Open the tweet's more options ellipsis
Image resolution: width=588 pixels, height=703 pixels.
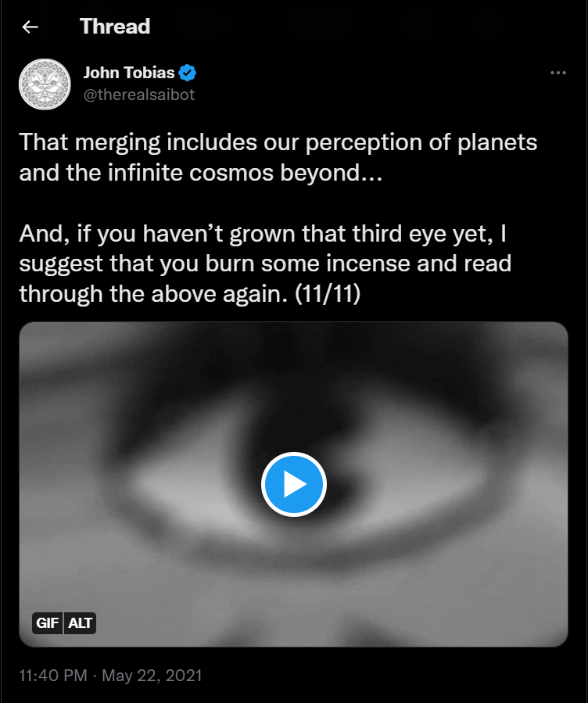(x=558, y=73)
